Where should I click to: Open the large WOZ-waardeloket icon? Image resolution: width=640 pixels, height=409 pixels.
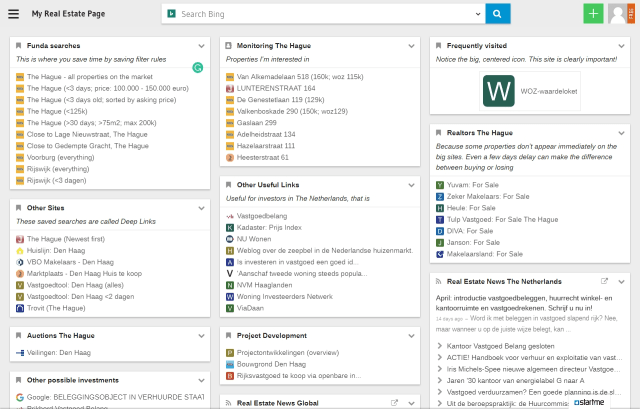pyautogui.click(x=499, y=91)
